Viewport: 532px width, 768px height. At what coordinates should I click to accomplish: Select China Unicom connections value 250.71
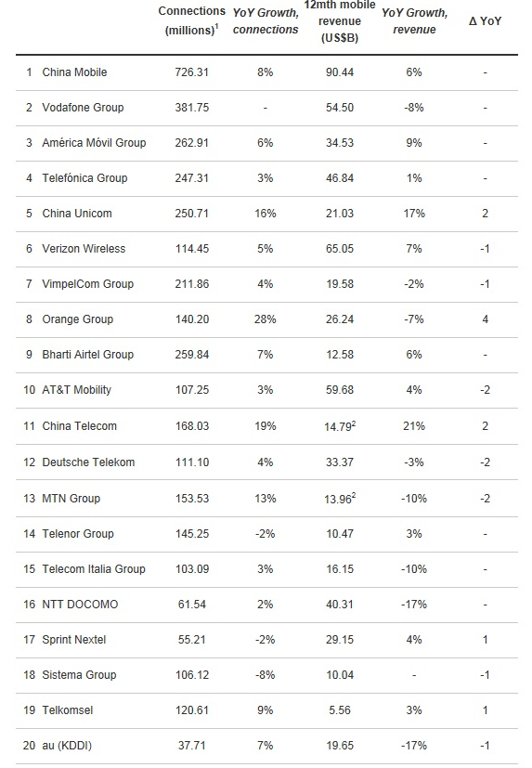pos(191,213)
